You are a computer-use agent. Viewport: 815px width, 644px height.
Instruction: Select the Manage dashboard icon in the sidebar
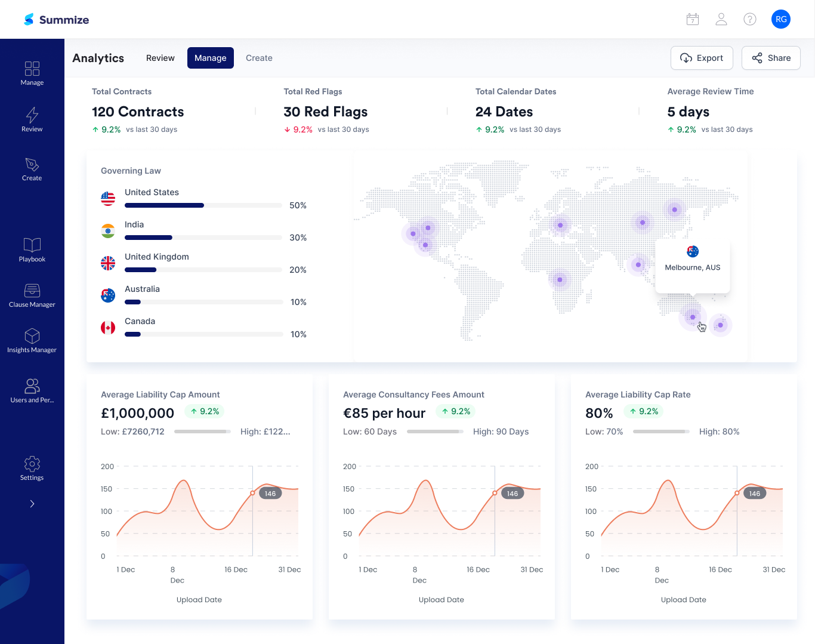pyautogui.click(x=32, y=69)
